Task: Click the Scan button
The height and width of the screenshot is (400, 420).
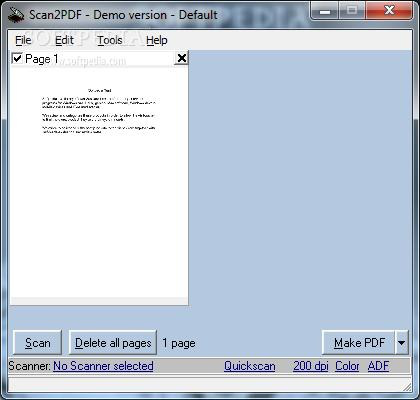Action: point(38,343)
